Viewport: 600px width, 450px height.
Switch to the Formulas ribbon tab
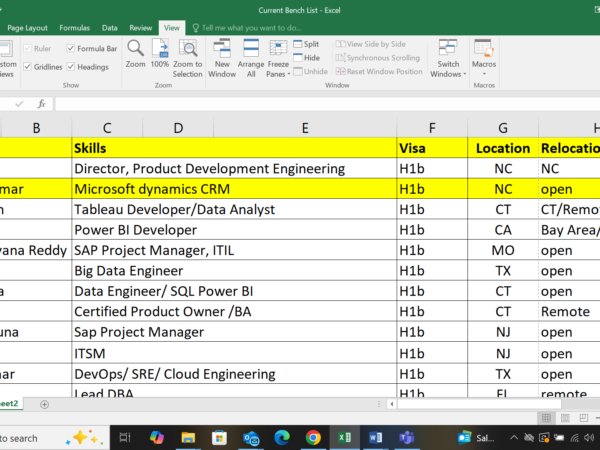pyautogui.click(x=74, y=28)
